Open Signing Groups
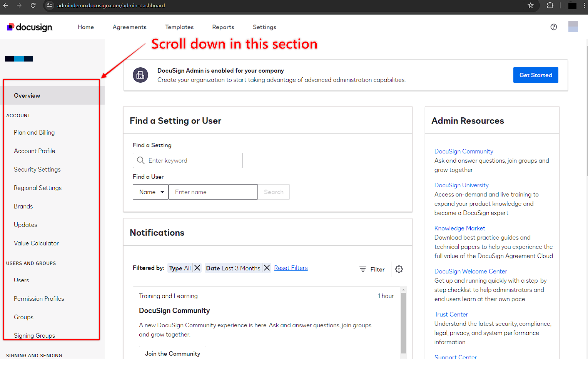The width and height of the screenshot is (588, 365). 34,335
